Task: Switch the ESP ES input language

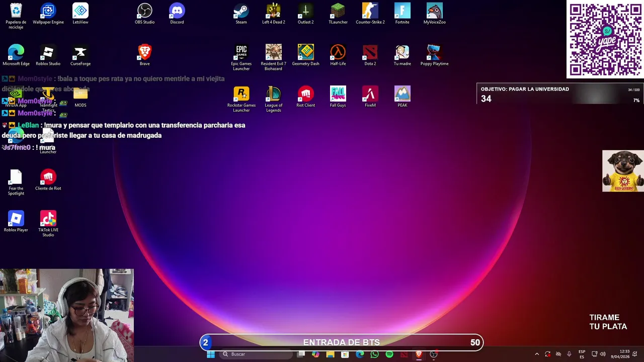Action: pos(582,354)
